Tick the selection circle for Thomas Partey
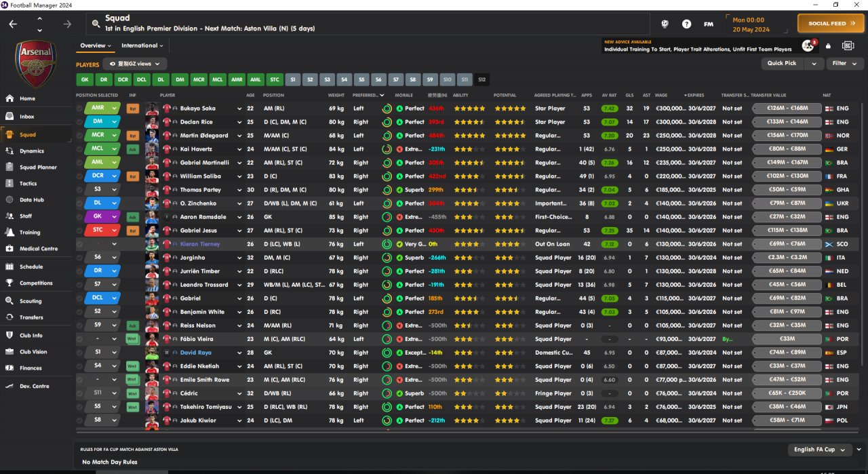868x474 pixels. pos(79,190)
